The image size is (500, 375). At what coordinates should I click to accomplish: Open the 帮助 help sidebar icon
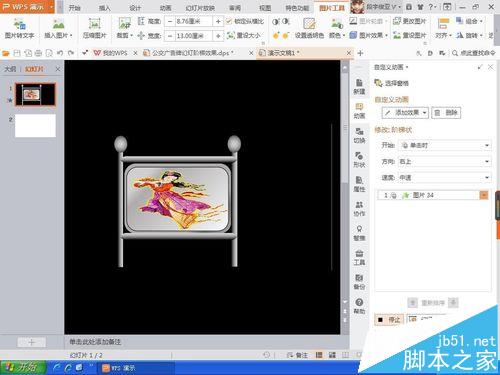(359, 306)
